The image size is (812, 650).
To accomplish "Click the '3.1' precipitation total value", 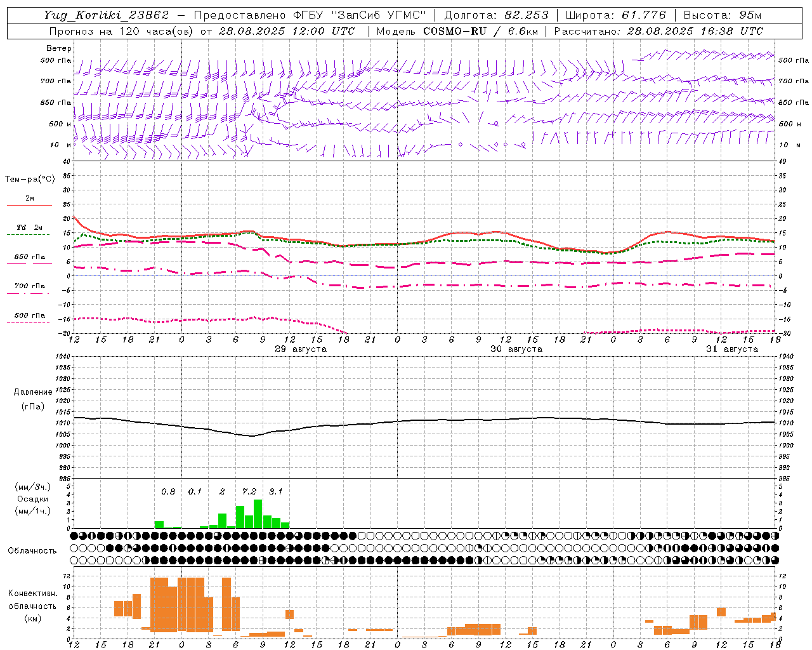I will point(276,491).
